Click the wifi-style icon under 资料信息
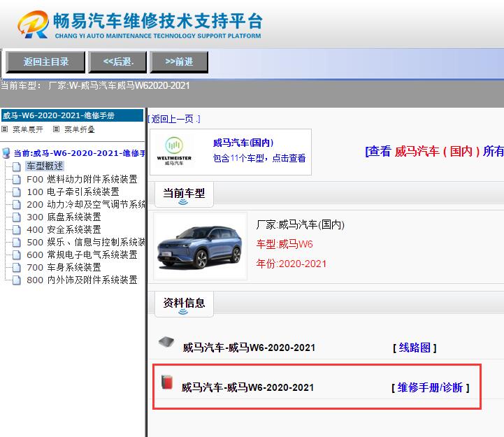The image size is (504, 437). click(183, 312)
